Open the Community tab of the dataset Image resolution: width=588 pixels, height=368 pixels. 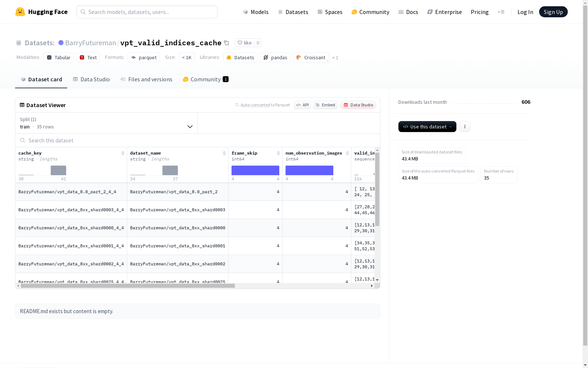pos(206,79)
